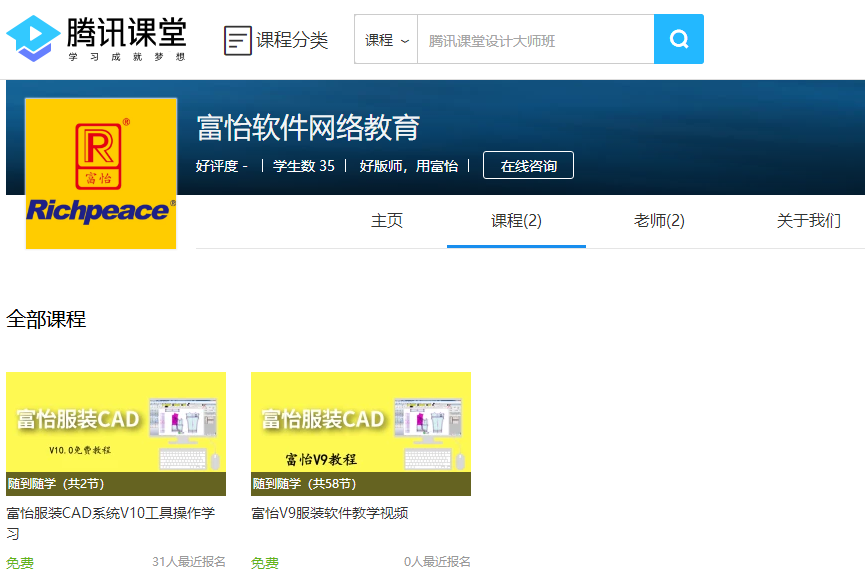Open 课程分类 via its list icon

point(238,39)
